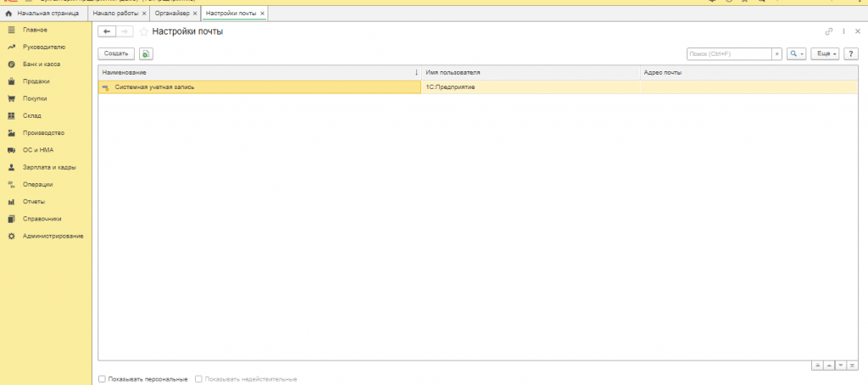Open the three-dot options menu
The width and height of the screenshot is (868, 385).
843,31
